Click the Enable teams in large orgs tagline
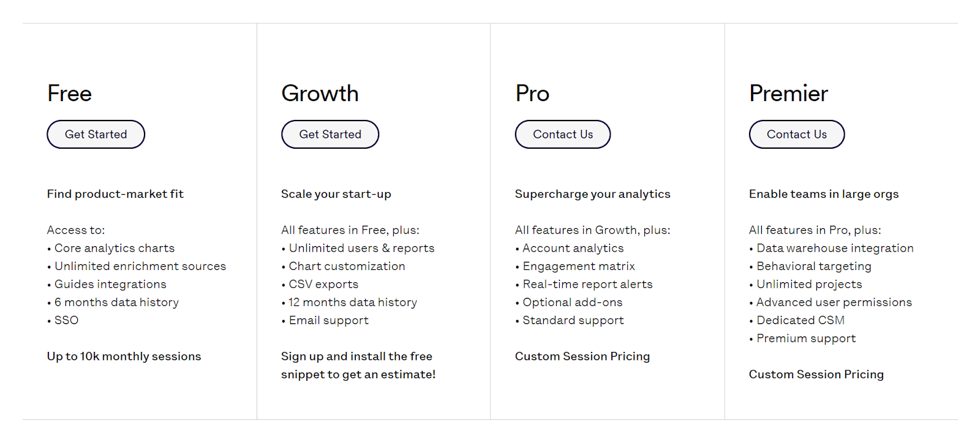The height and width of the screenshot is (445, 980). click(x=824, y=193)
